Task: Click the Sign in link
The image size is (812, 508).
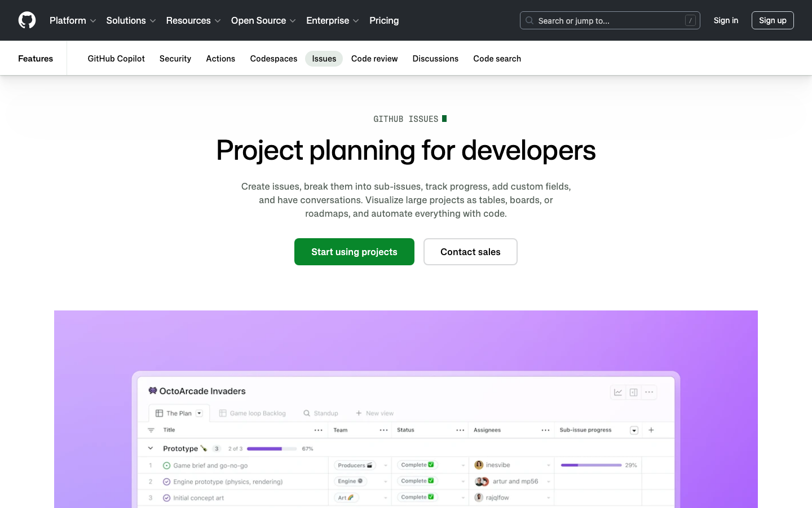Action: (x=726, y=20)
